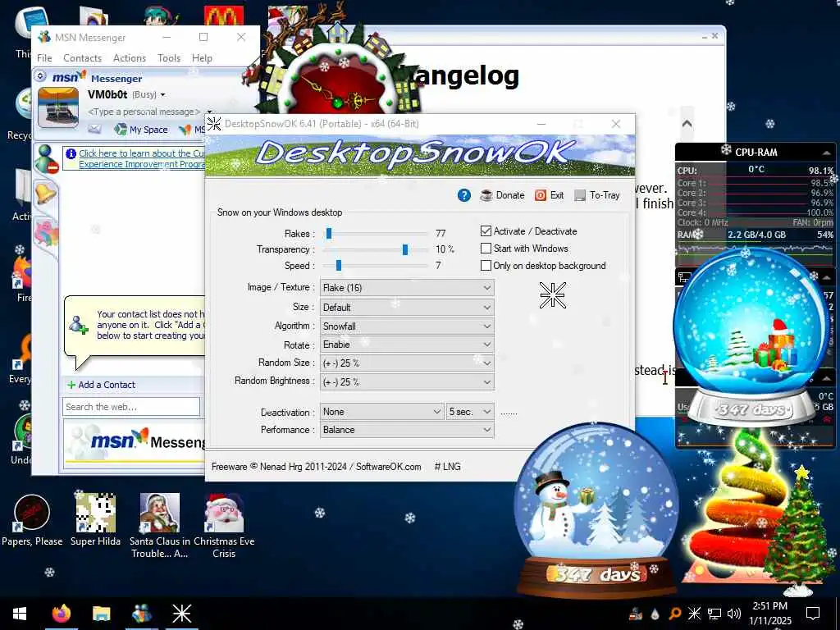Enable the Start with Windows checkbox

[486, 248]
